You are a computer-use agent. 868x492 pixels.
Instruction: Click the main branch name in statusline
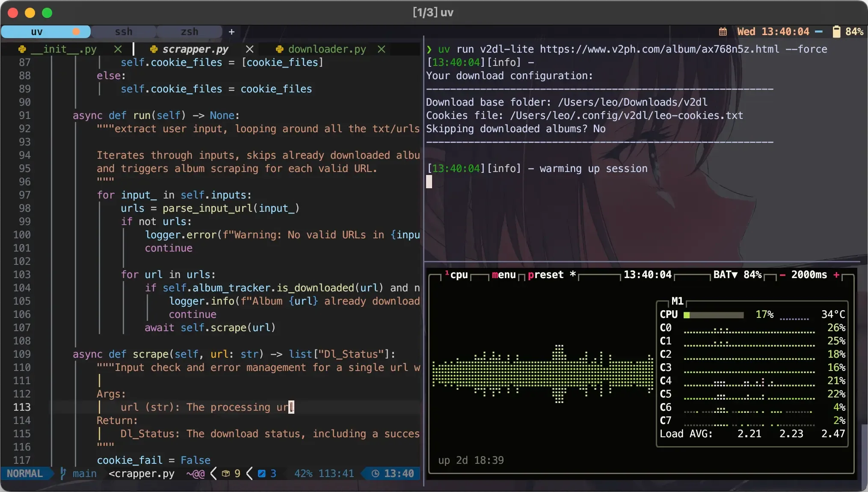coord(84,473)
